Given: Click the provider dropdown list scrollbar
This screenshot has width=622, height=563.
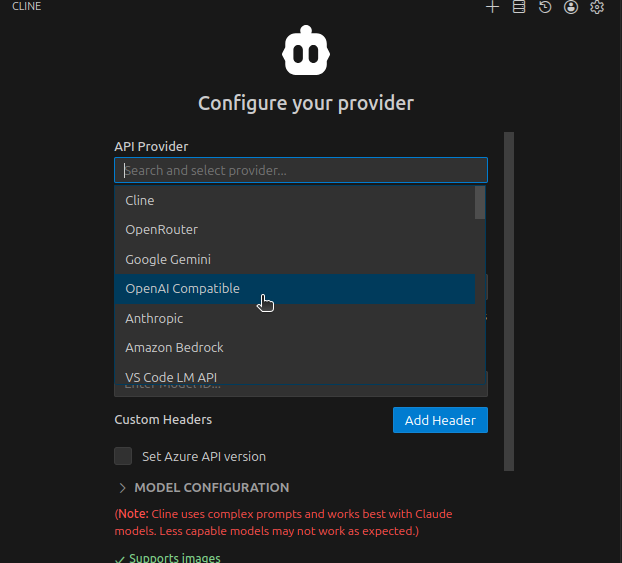Looking at the screenshot, I should (x=480, y=203).
